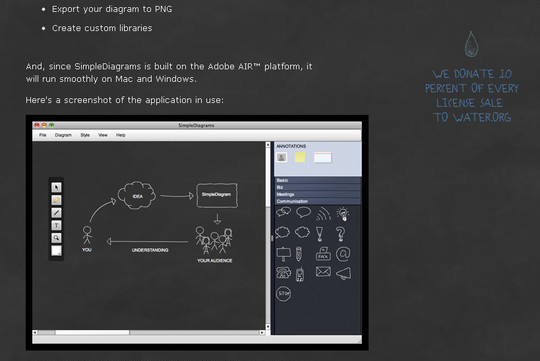The width and height of the screenshot is (540, 361).
Task: Open the Diagram menu
Action: coord(63,135)
